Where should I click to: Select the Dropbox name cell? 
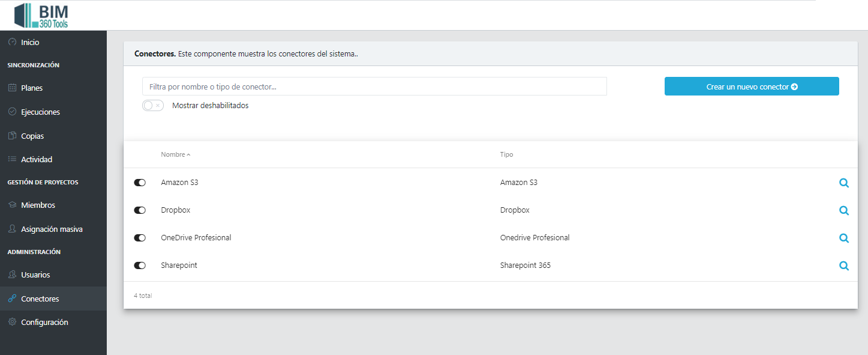pos(176,210)
